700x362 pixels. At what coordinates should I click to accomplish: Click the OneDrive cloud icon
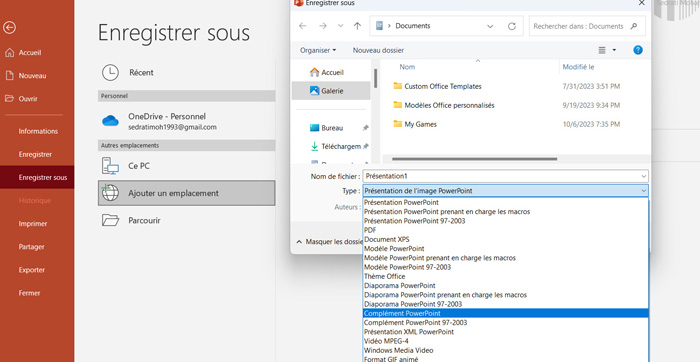pyautogui.click(x=110, y=121)
